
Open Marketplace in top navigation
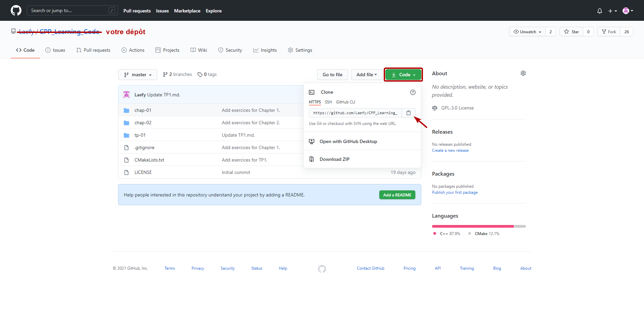click(187, 11)
